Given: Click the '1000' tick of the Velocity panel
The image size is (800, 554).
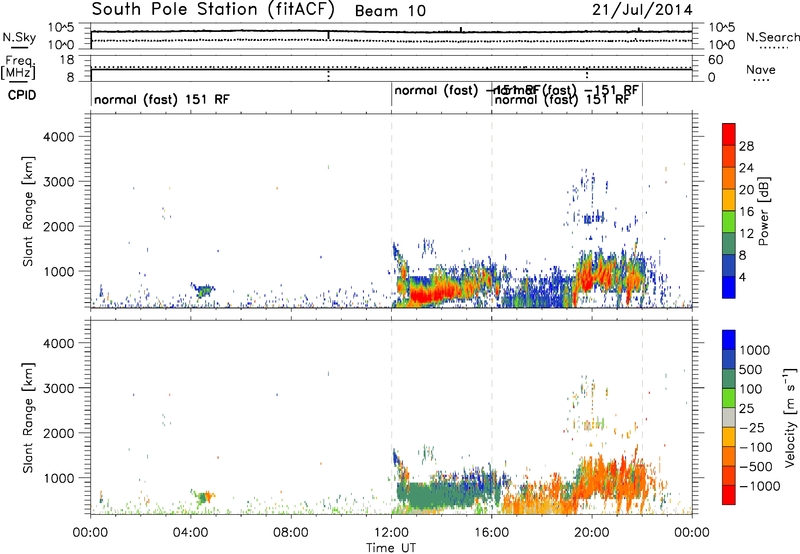Looking at the screenshot, I should point(59,478).
